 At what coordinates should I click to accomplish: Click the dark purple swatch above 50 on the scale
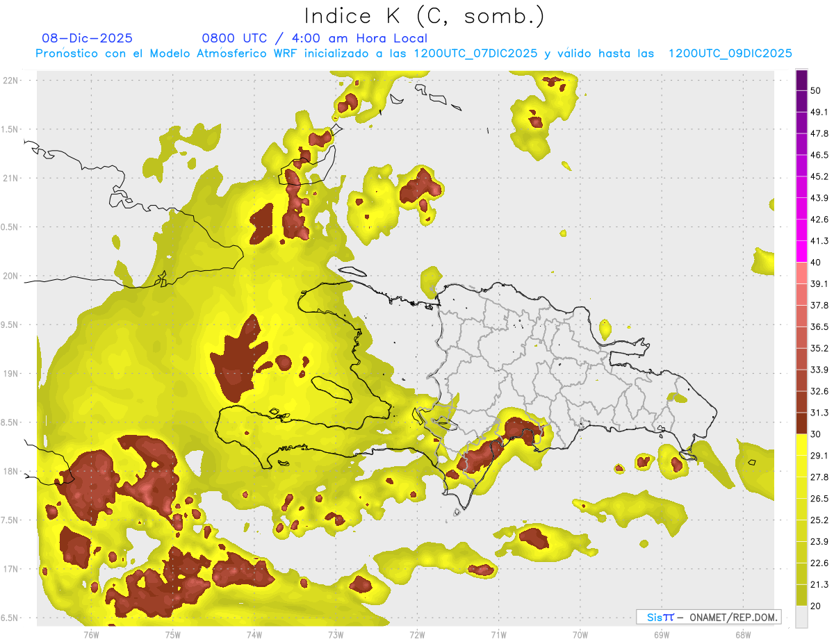pos(801,80)
